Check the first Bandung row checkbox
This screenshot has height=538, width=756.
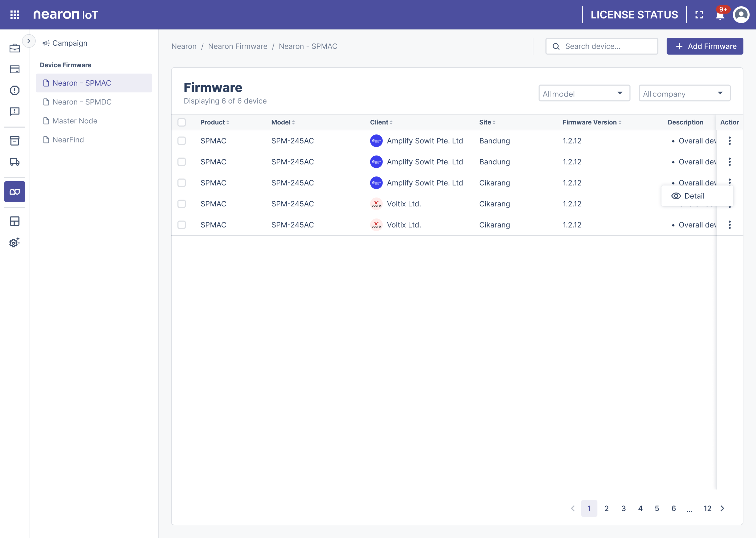[182, 141]
